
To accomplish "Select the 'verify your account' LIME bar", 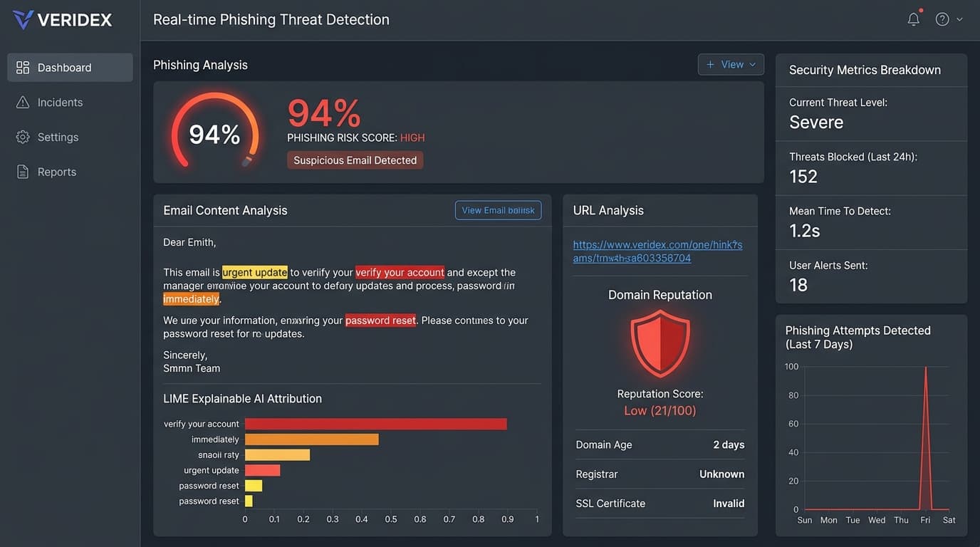I will click(375, 424).
